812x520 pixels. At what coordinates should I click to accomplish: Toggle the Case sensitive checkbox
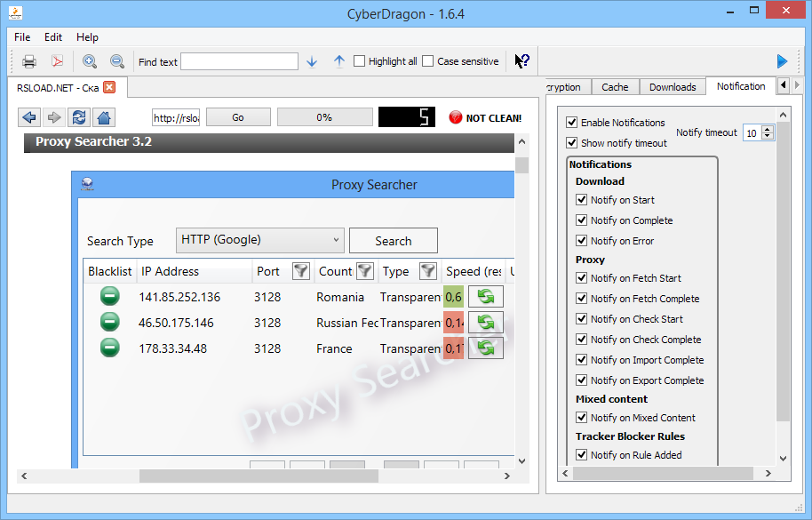click(427, 61)
